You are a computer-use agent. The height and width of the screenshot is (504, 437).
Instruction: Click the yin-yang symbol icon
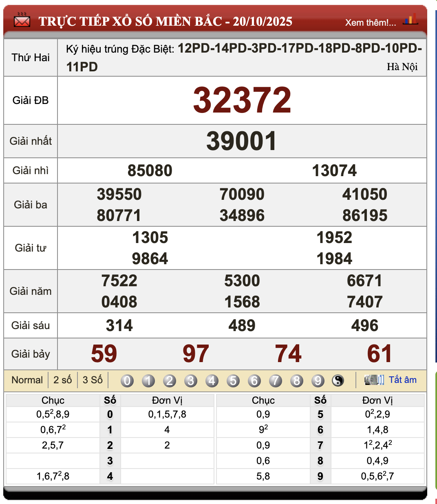pos(338,380)
